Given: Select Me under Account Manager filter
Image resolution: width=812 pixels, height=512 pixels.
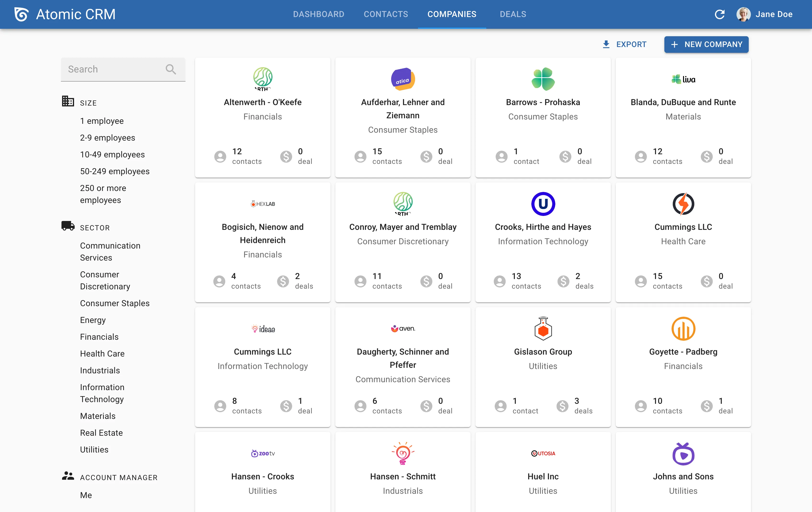Looking at the screenshot, I should (x=86, y=495).
